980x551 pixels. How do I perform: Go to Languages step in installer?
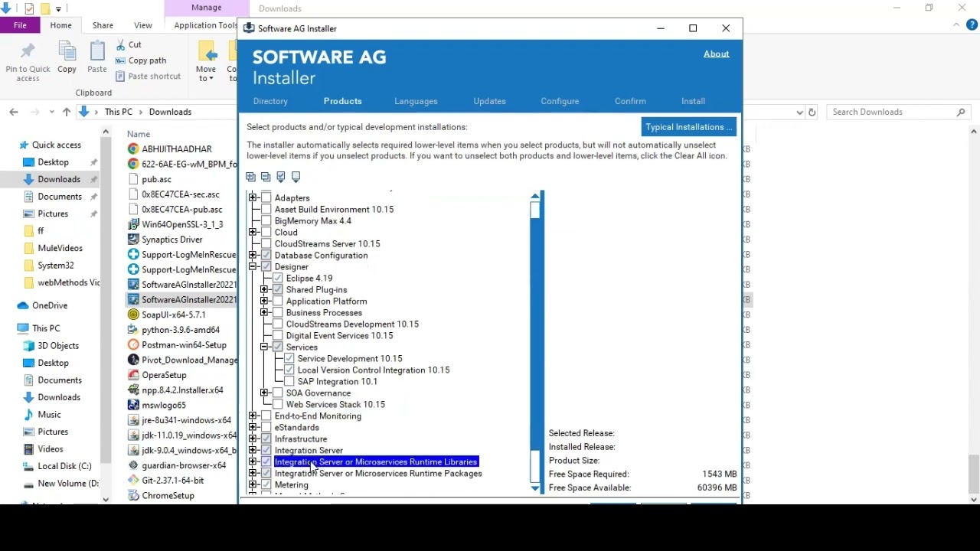click(x=416, y=101)
